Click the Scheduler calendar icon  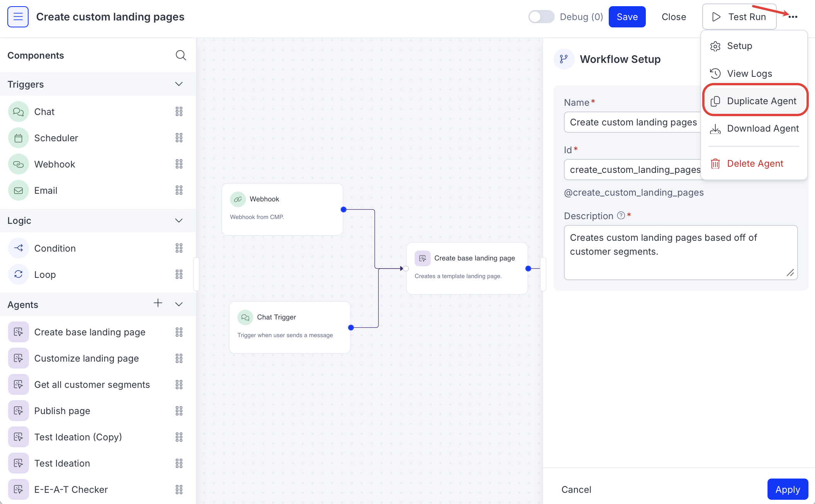point(18,138)
